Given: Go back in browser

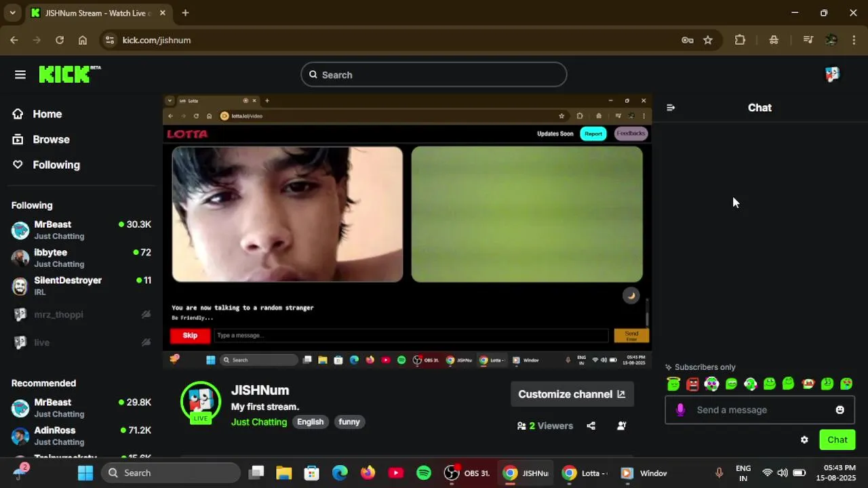Looking at the screenshot, I should (x=14, y=40).
